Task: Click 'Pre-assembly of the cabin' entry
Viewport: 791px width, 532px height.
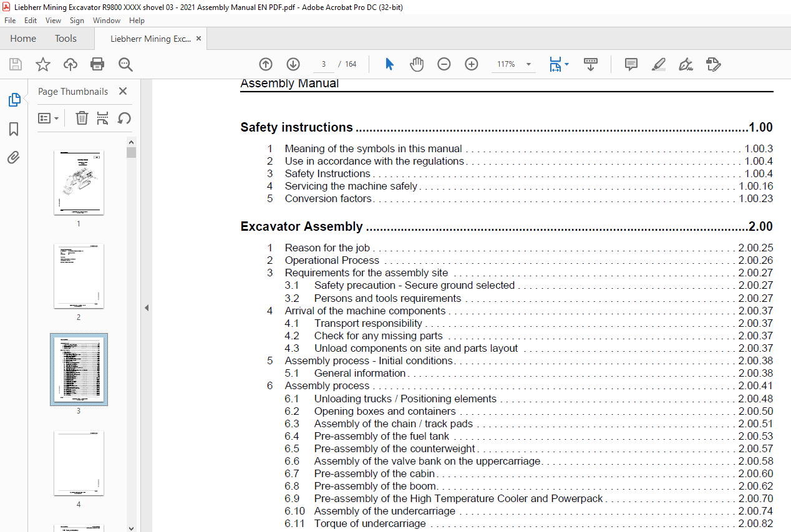Action: [x=374, y=473]
